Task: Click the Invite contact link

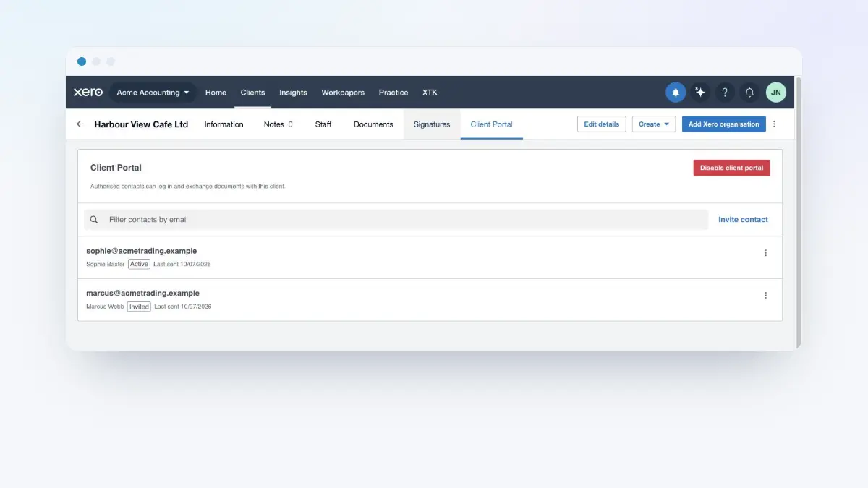Action: point(743,220)
